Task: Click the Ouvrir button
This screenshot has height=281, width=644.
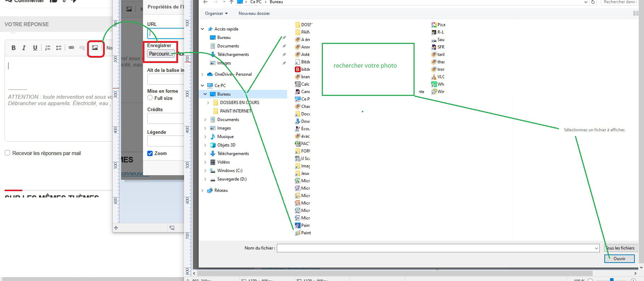Action: coord(619,259)
